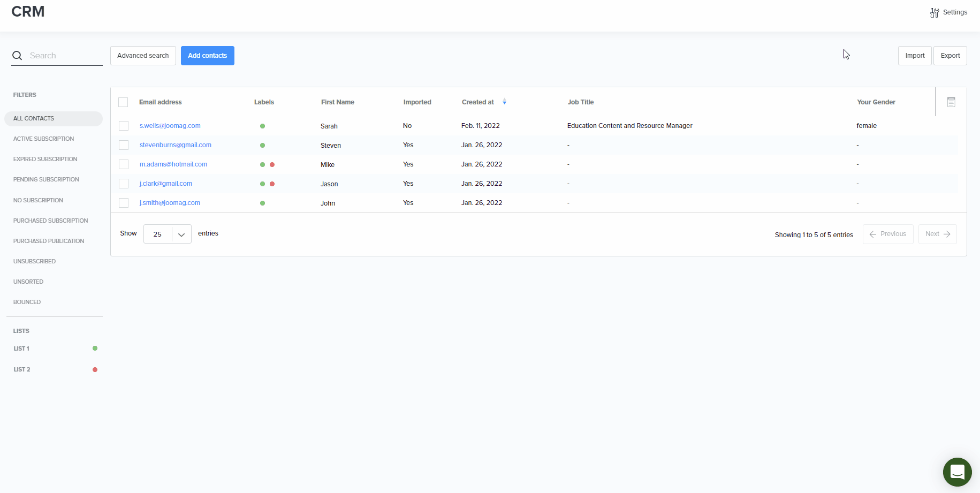Click the Add contacts button
This screenshot has width=980, height=493.
(207, 56)
